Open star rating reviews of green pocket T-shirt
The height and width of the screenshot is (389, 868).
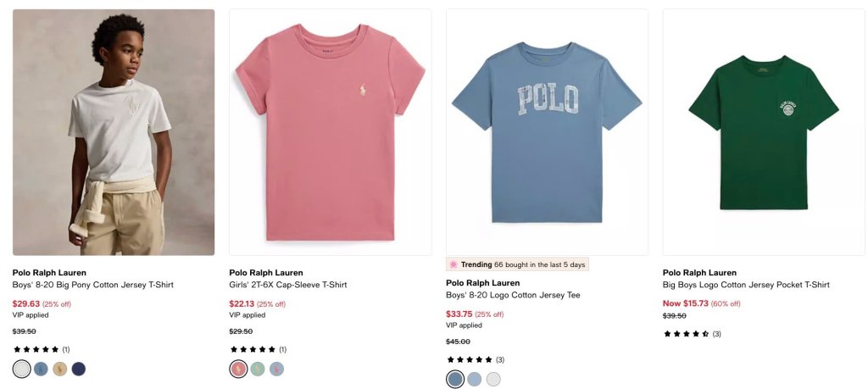[692, 334]
